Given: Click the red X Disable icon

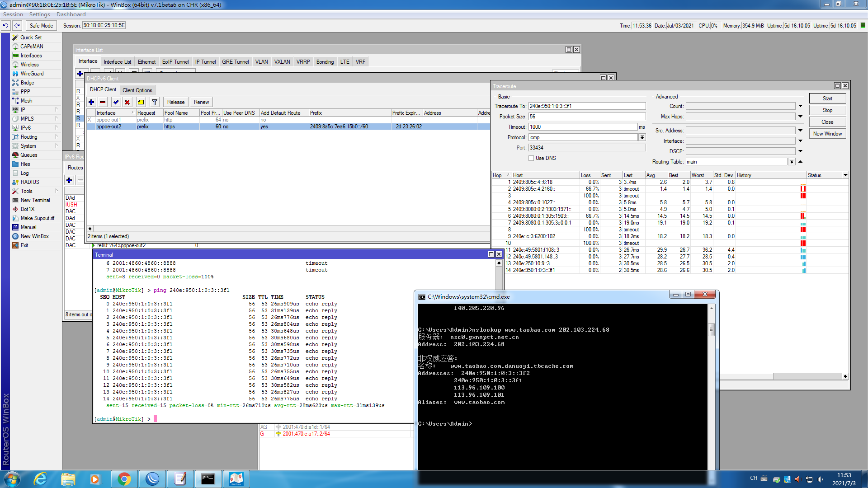Looking at the screenshot, I should [127, 102].
